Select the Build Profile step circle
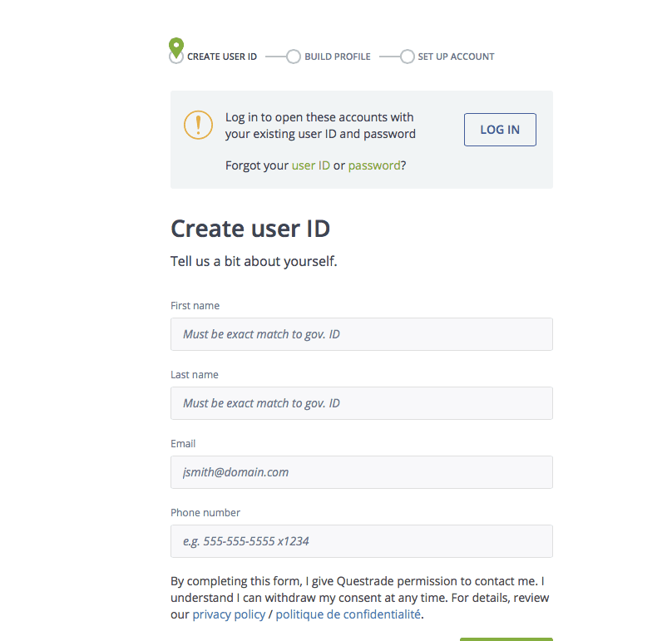Image resolution: width=672 pixels, height=641 pixels. 293,57
